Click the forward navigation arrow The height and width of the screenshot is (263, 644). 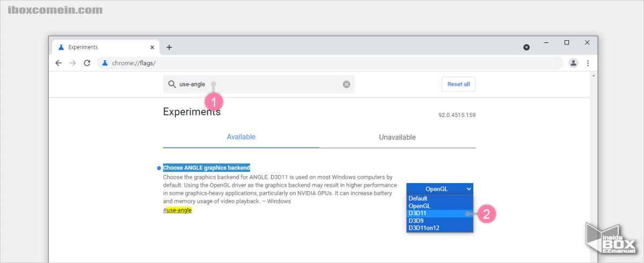click(73, 63)
